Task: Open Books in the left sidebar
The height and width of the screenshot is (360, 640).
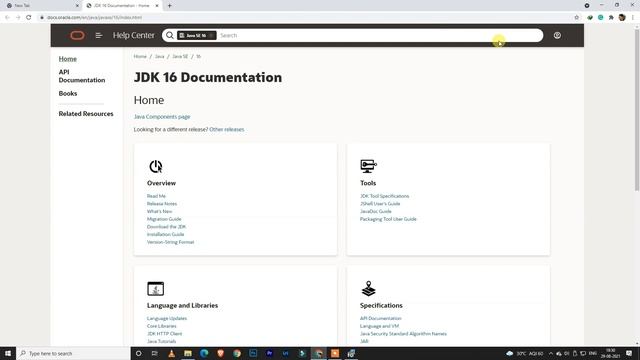Action: (x=68, y=93)
